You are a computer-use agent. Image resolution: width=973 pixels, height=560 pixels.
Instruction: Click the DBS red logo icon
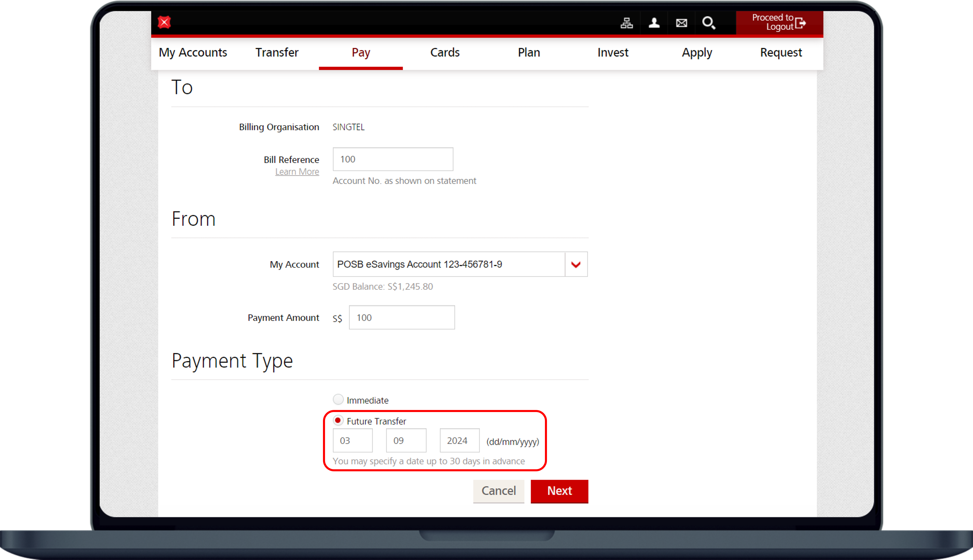click(x=164, y=22)
